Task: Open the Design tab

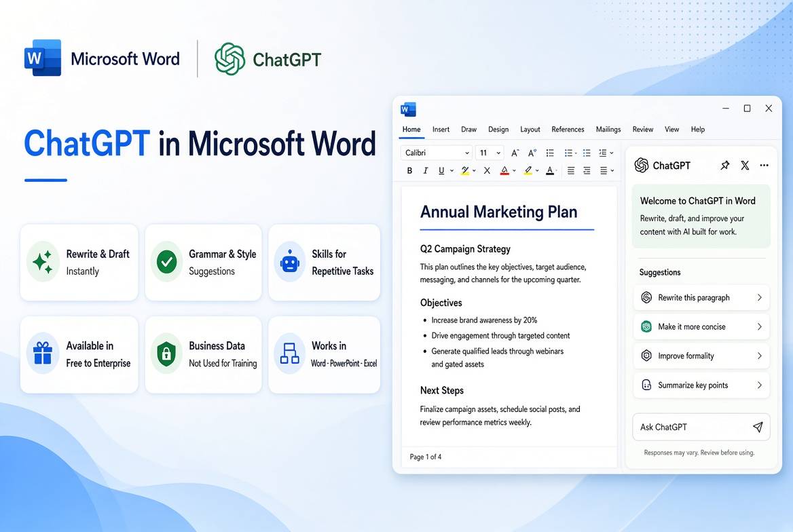Action: 498,130
